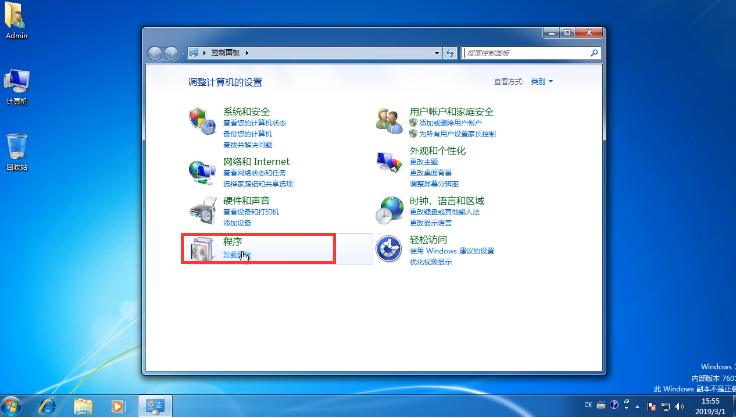This screenshot has height=418, width=736.
Task: Click 为所有用户设置家长控制 link
Action: click(x=458, y=134)
